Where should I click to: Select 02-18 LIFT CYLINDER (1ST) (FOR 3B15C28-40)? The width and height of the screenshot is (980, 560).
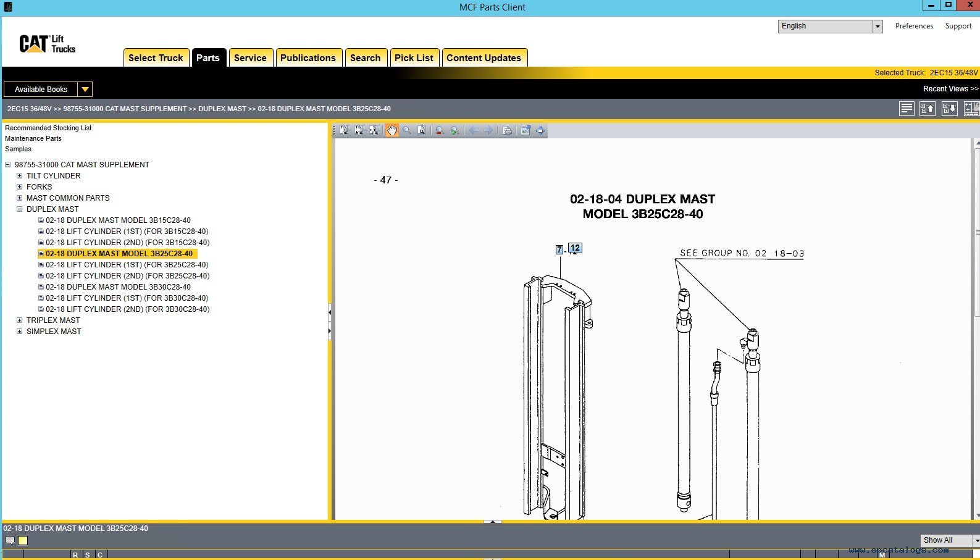[127, 232]
